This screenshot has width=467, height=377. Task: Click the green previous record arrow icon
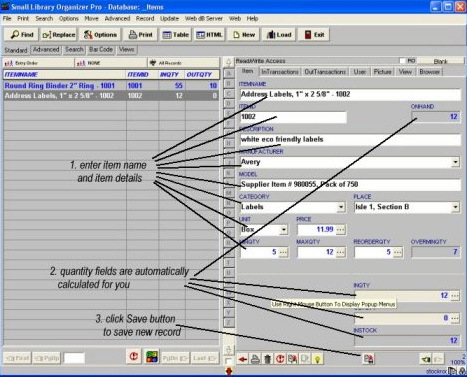click(x=425, y=359)
